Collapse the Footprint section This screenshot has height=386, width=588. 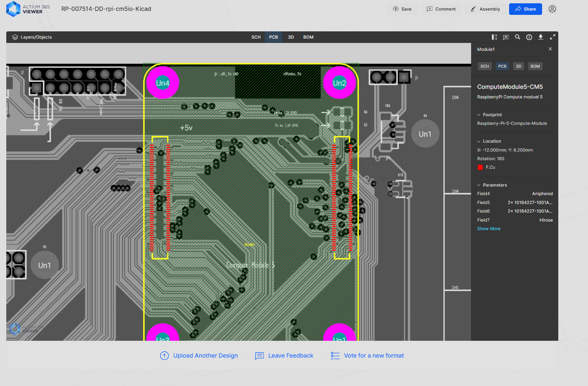[479, 115]
